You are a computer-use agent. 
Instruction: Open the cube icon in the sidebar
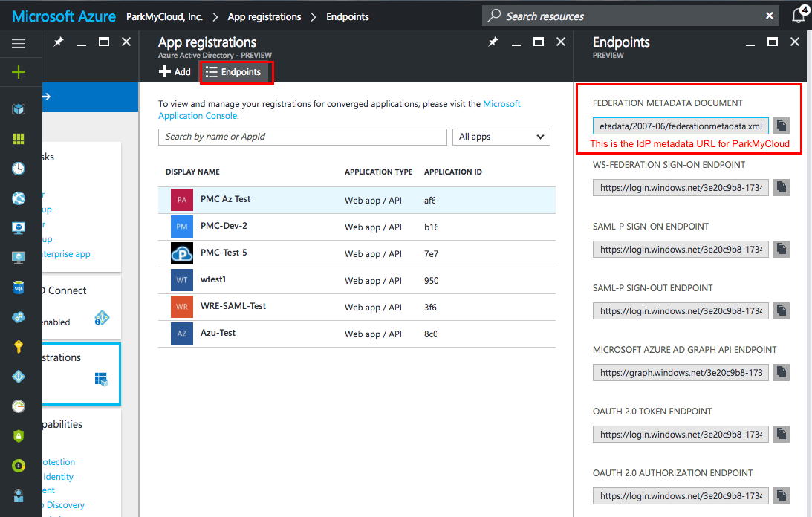click(19, 108)
